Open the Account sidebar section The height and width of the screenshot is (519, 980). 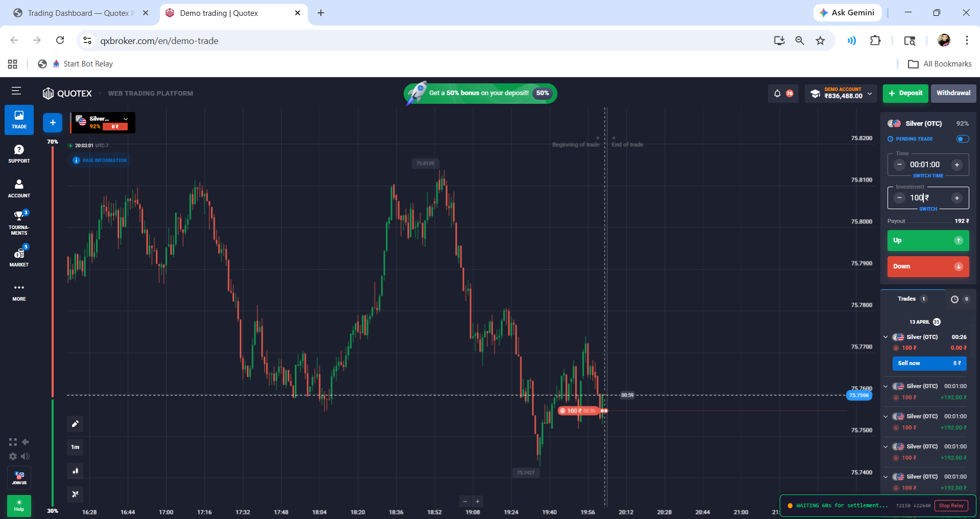(x=19, y=188)
